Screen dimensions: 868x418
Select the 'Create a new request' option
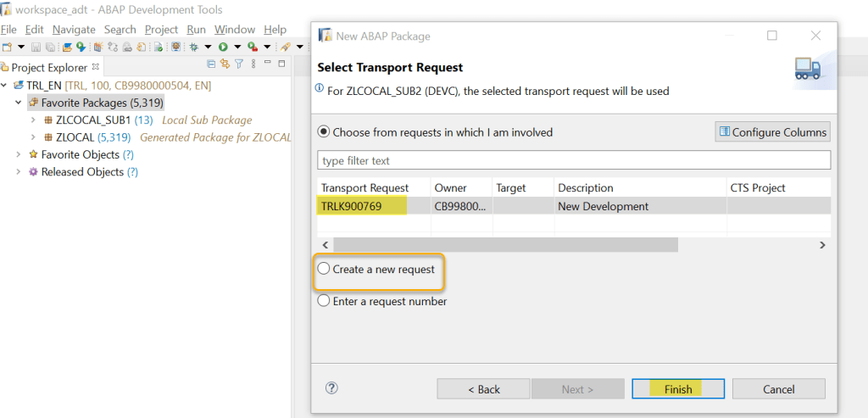click(x=324, y=270)
